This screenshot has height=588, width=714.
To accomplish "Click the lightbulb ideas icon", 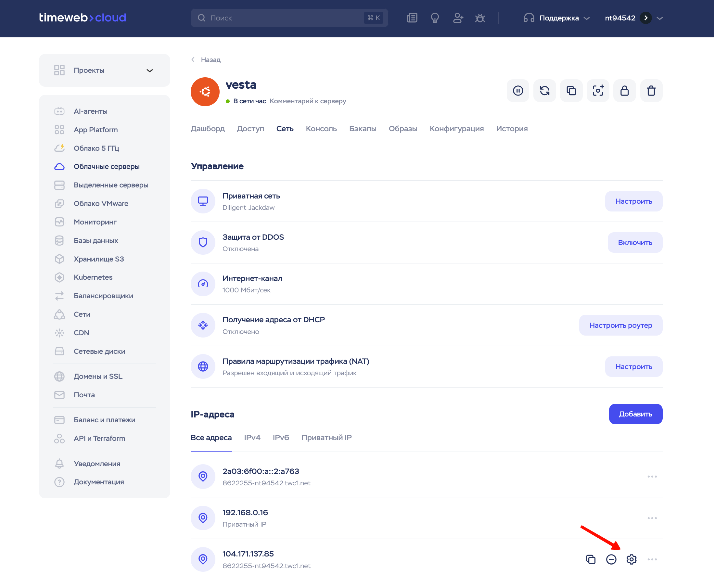I will pyautogui.click(x=435, y=18).
